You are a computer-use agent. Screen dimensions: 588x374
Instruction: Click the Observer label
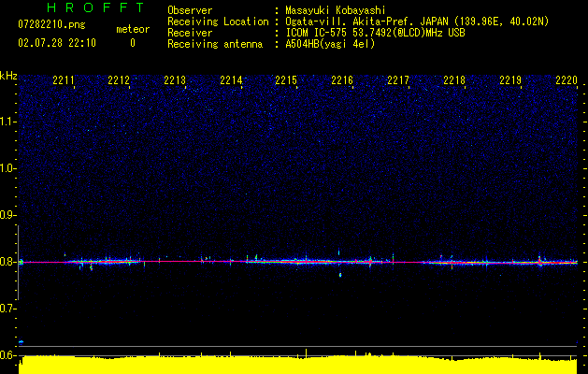[190, 10]
